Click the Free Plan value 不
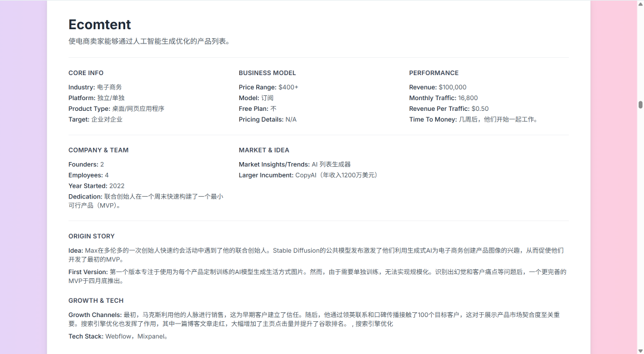This screenshot has width=644, height=354. [x=273, y=108]
